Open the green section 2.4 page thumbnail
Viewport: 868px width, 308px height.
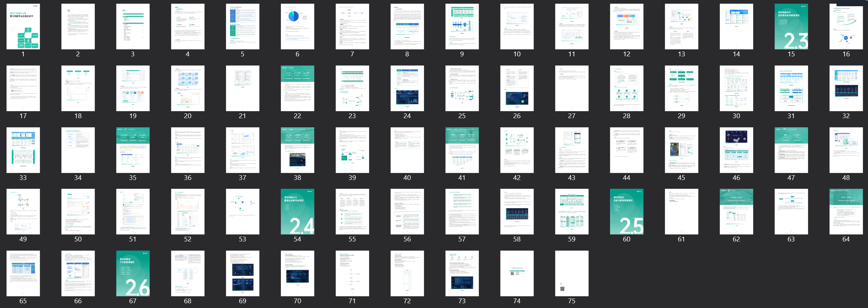tap(297, 211)
